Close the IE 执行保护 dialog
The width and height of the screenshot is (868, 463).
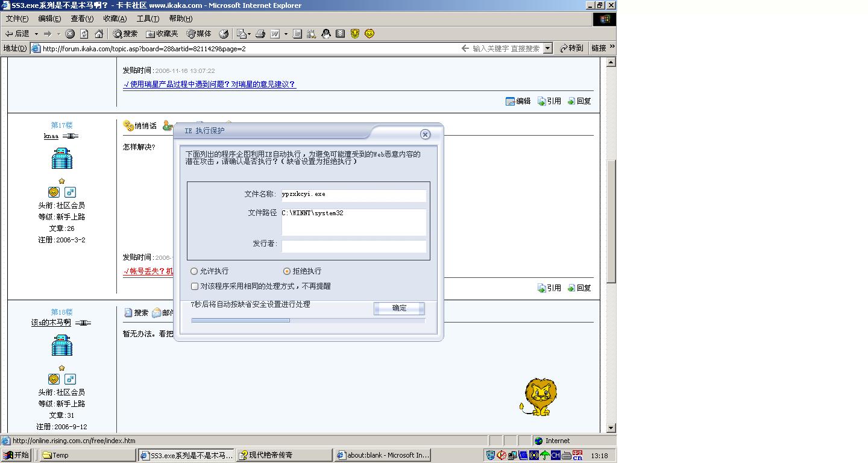425,134
